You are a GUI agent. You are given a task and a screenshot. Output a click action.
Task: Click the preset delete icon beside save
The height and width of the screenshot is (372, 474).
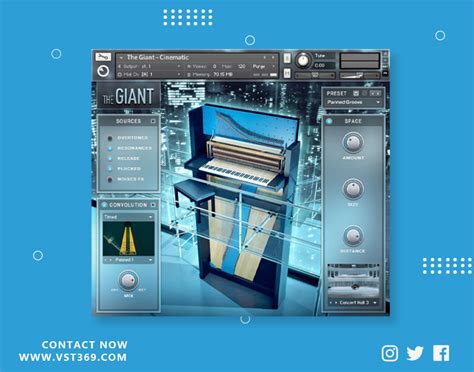coord(364,93)
